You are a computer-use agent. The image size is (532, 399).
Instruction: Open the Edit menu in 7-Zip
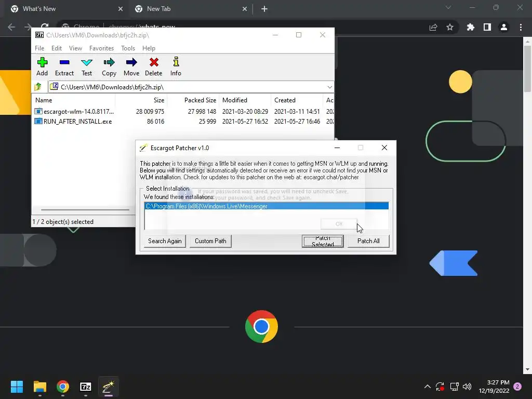(56, 48)
